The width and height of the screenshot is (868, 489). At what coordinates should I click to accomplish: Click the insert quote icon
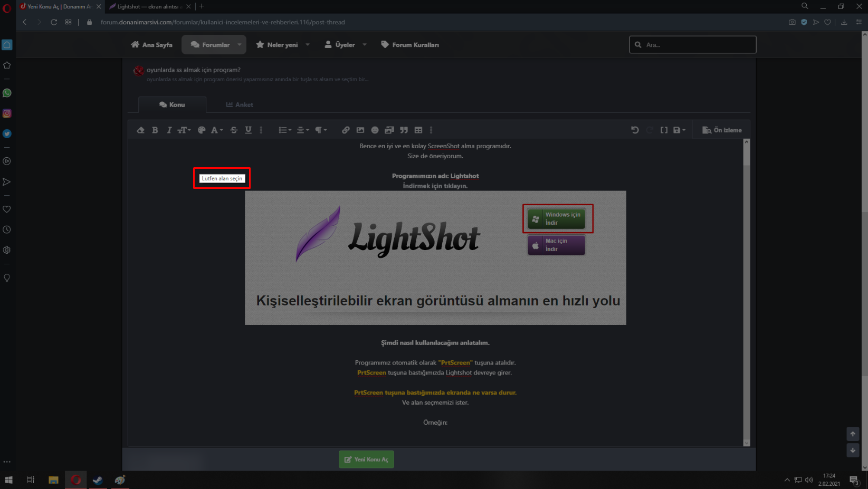click(404, 130)
